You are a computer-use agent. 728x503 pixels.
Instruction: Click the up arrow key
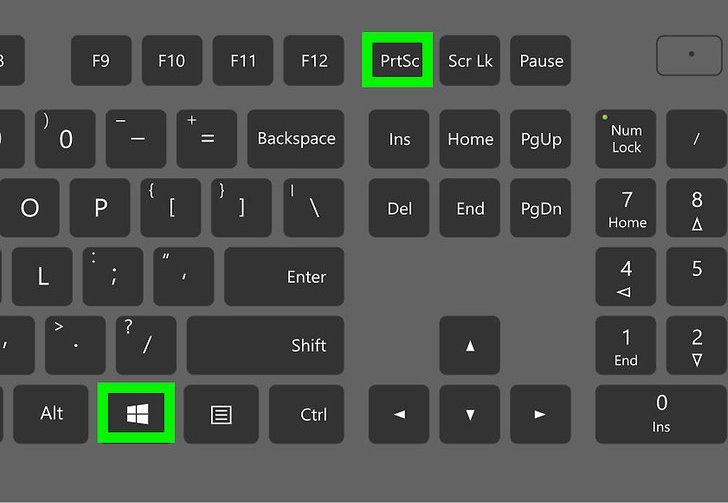[470, 345]
